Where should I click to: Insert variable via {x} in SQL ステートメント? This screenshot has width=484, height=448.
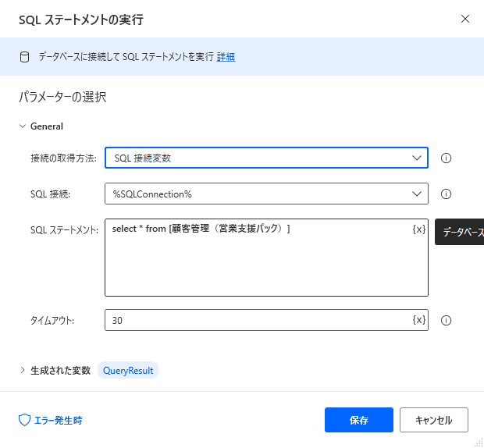tap(419, 229)
